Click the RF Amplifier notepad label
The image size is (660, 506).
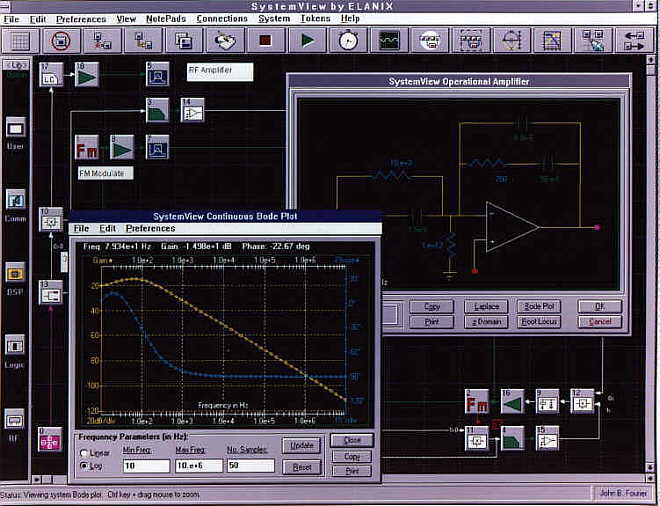(x=220, y=72)
